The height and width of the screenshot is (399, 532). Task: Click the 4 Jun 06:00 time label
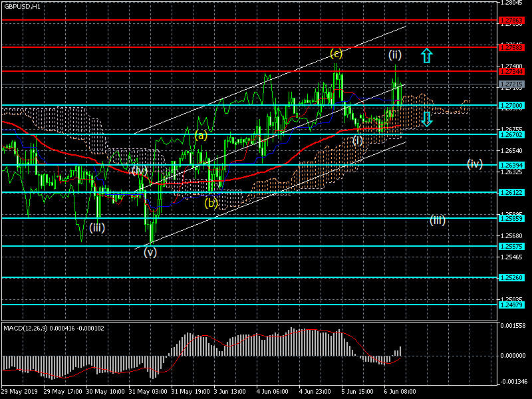[274, 392]
